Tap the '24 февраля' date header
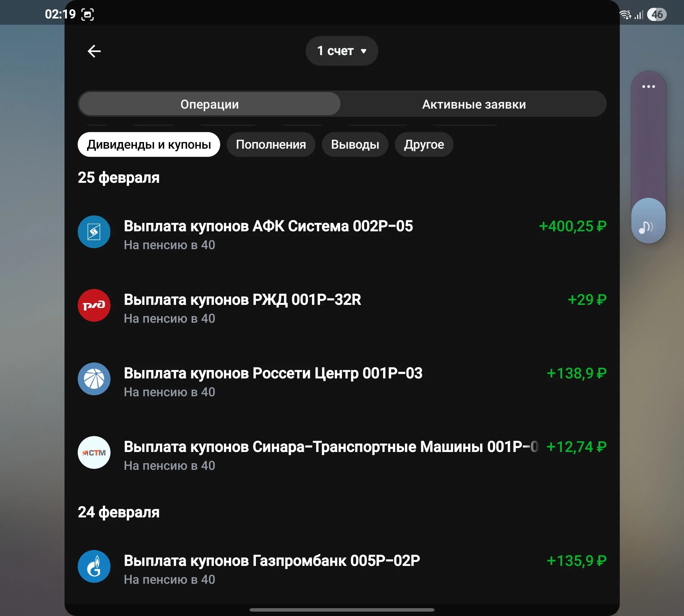Image resolution: width=684 pixels, height=616 pixels. (118, 512)
